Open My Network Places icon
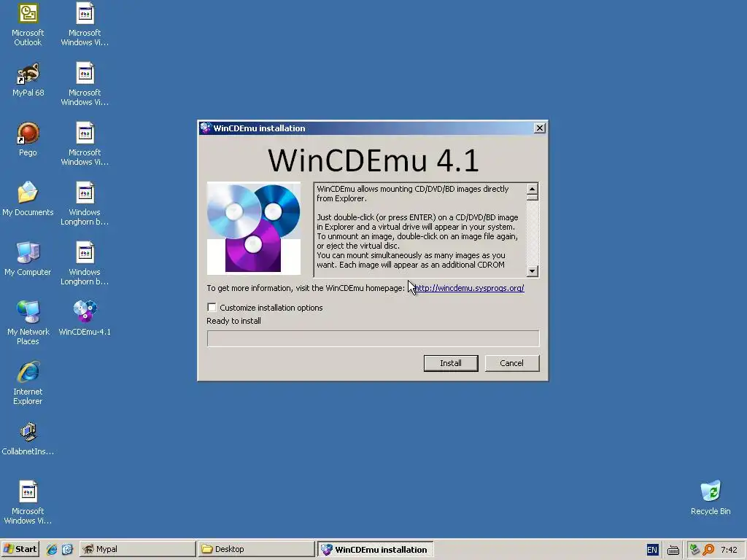 [28, 323]
